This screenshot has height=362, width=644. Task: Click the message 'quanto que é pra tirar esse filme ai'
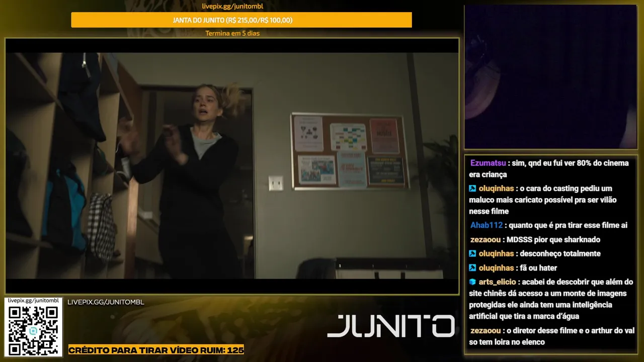(568, 225)
